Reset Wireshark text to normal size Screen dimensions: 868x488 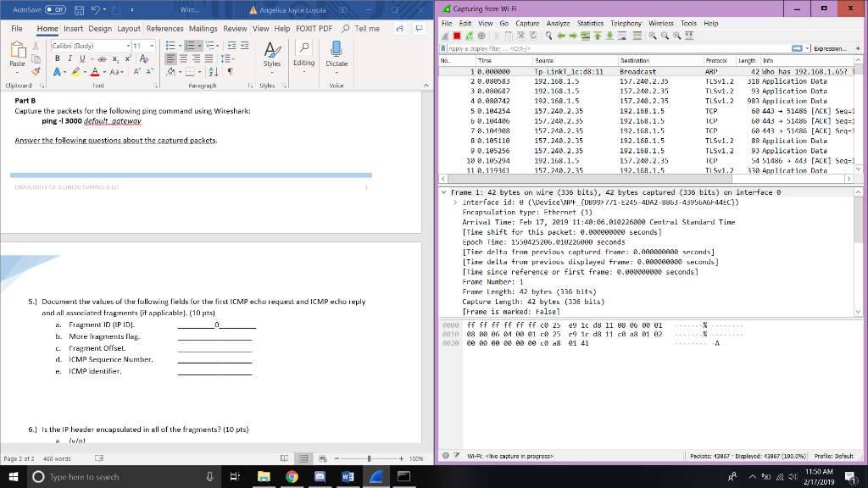coord(677,36)
